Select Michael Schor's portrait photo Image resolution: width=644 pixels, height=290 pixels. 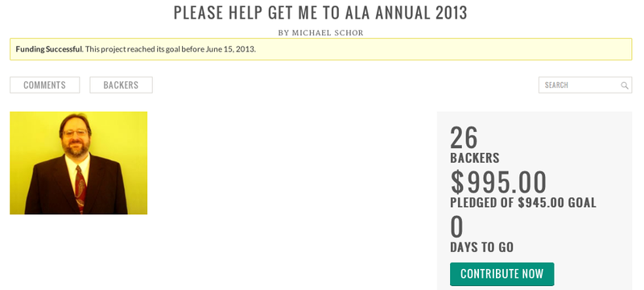(x=78, y=163)
